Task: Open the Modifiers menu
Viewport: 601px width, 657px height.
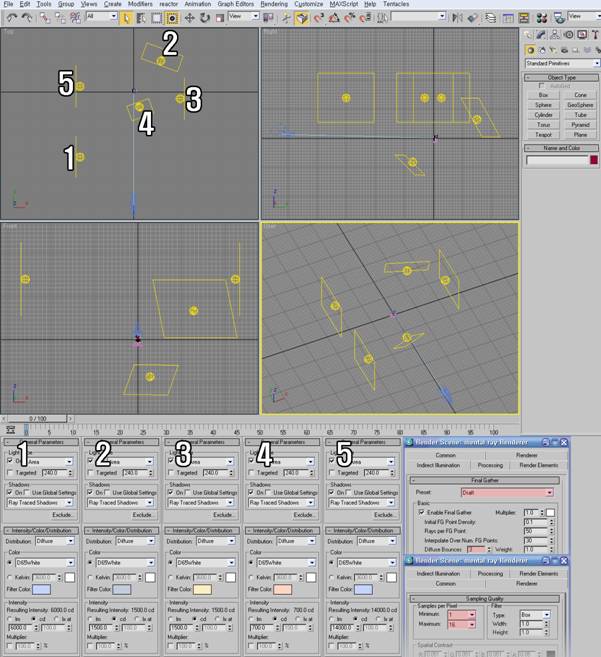Action: [x=140, y=4]
